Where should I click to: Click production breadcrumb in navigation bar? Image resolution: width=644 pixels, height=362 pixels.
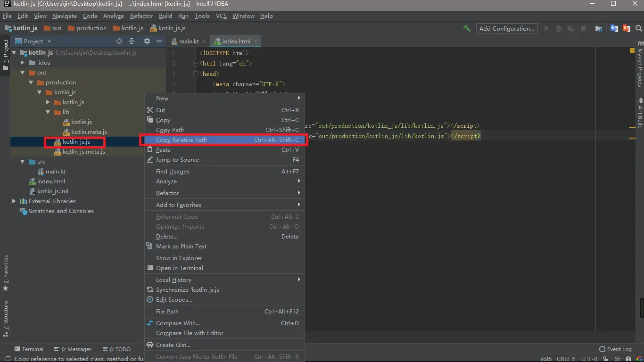[88, 28]
